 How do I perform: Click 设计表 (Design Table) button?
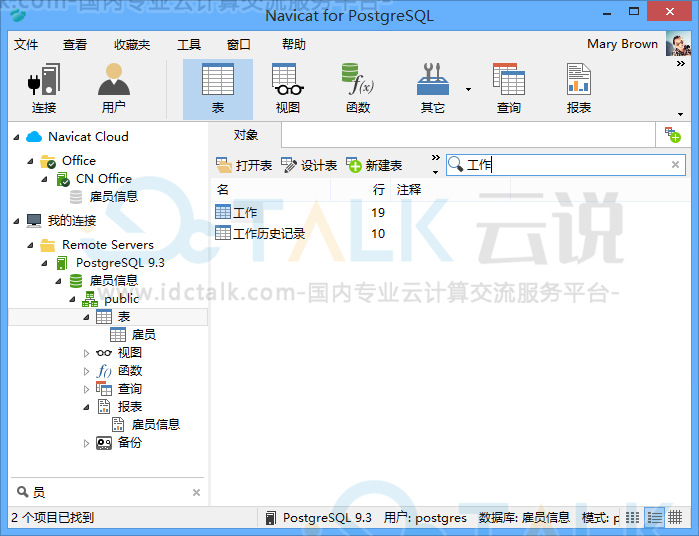309,165
